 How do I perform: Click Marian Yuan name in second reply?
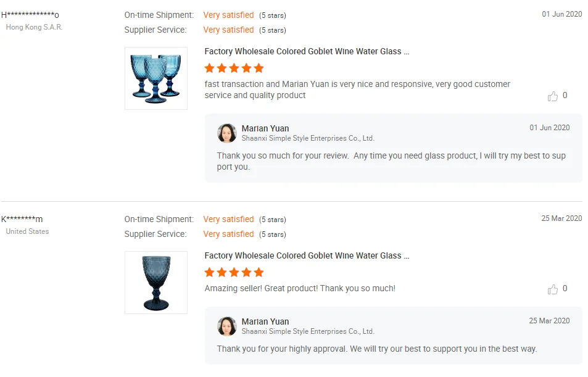(x=265, y=321)
